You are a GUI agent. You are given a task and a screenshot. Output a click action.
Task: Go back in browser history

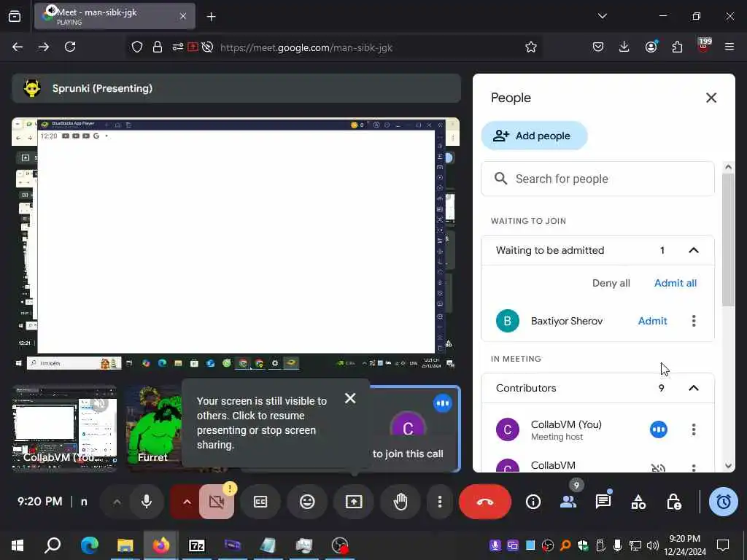point(18,47)
